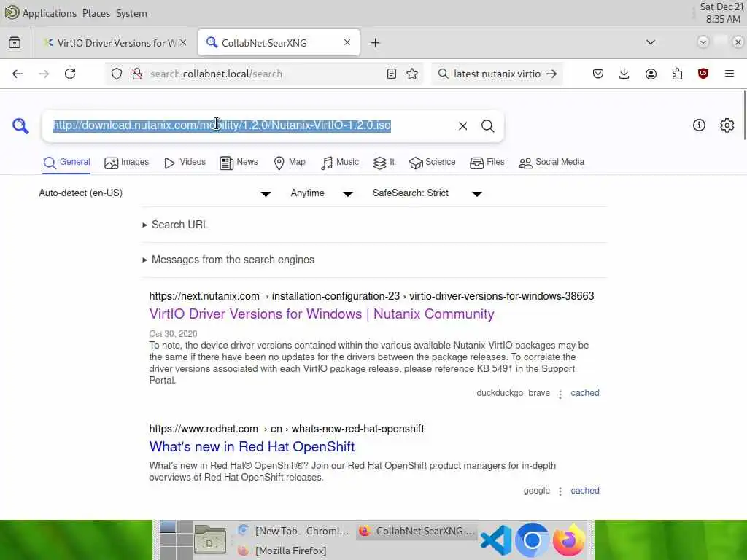Submit the 'latest nutanix virtio' search arrow

(x=551, y=74)
